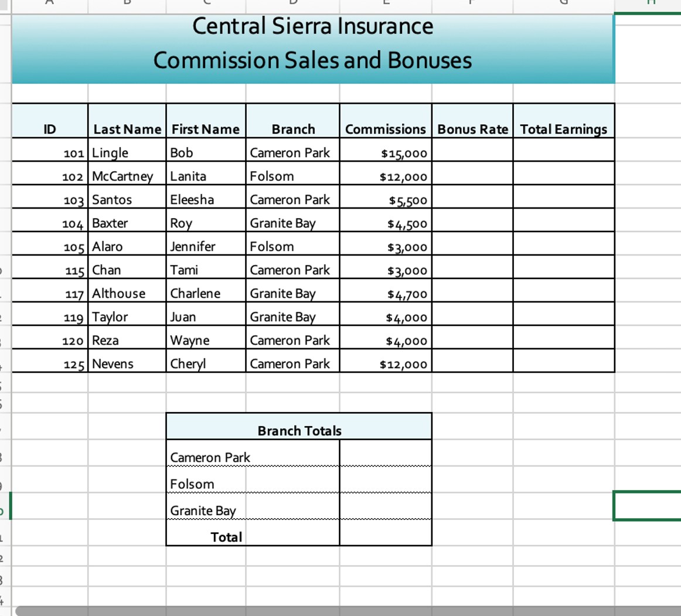Image resolution: width=681 pixels, height=616 pixels.
Task: Select Baxter's Granite Bay branch cell
Action: 291,223
